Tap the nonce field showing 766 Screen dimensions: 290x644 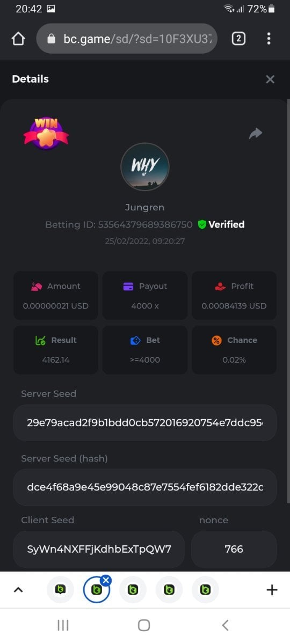click(x=234, y=549)
